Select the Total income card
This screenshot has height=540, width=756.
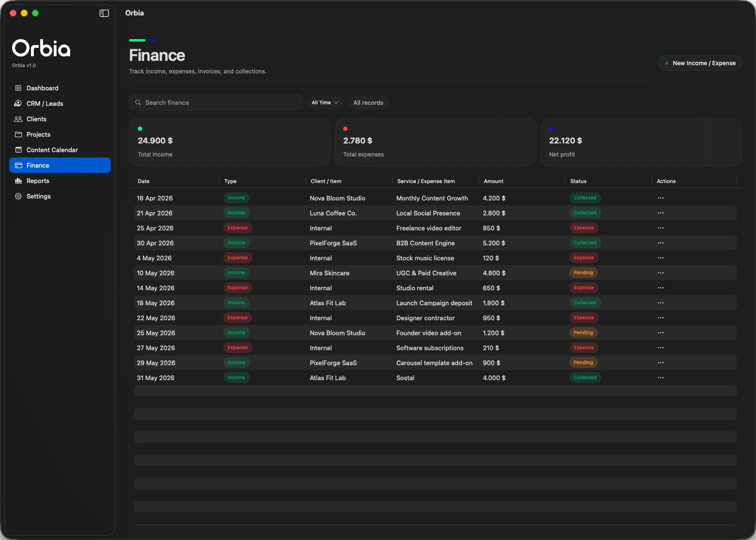coord(230,142)
